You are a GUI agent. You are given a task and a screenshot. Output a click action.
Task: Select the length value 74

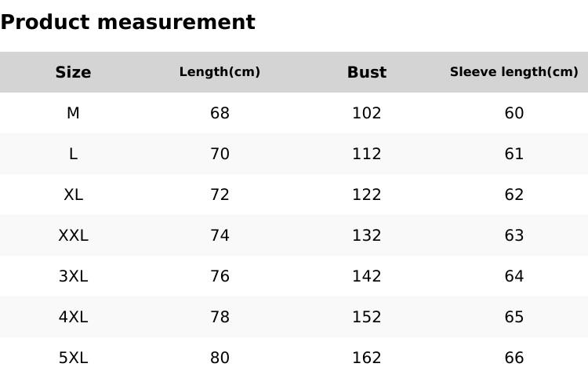(x=220, y=235)
